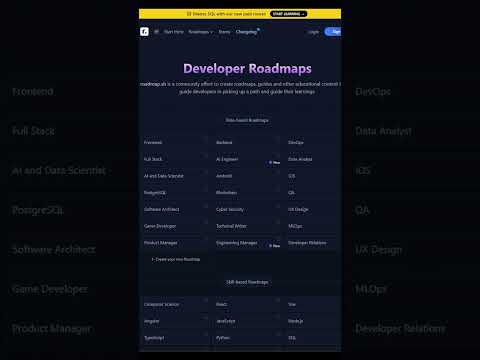Open the Blockchain roadmap card
The height and width of the screenshot is (360, 480).
[x=248, y=192]
